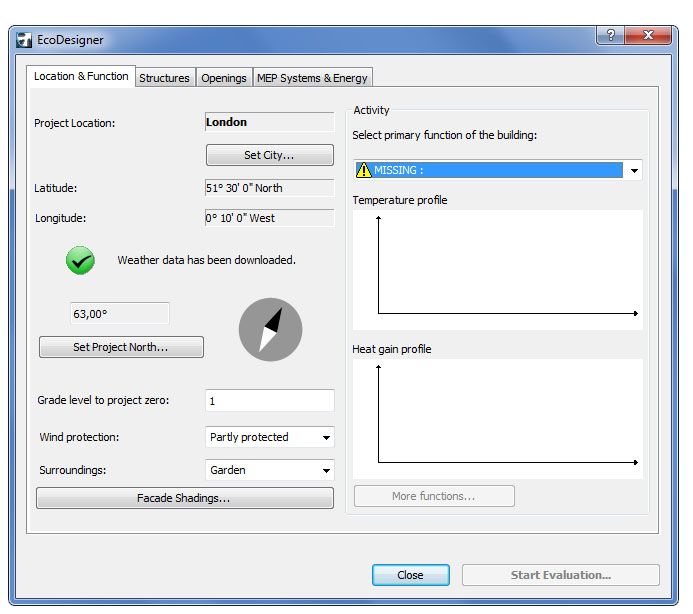Click the yellow MISSING warning triangle icon
This screenshot has width=693, height=614.
pos(363,170)
